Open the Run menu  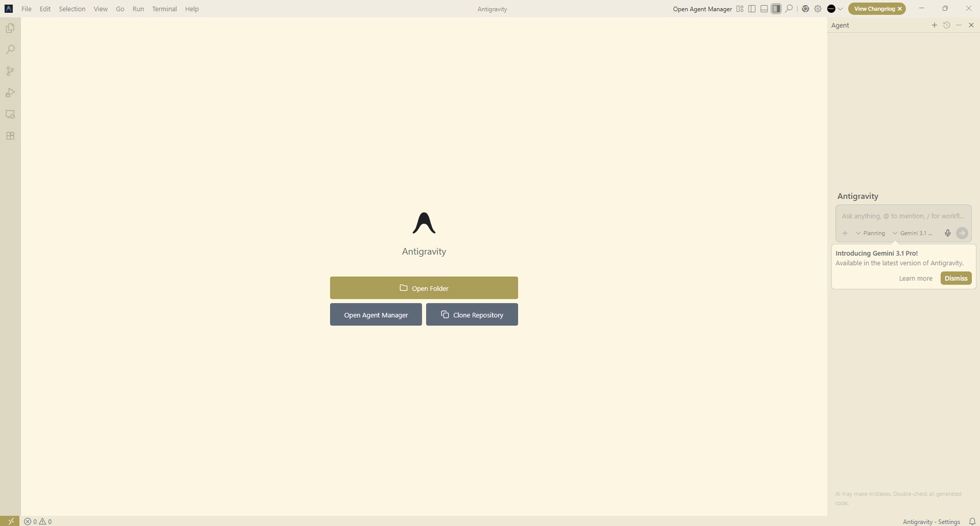pyautogui.click(x=138, y=9)
